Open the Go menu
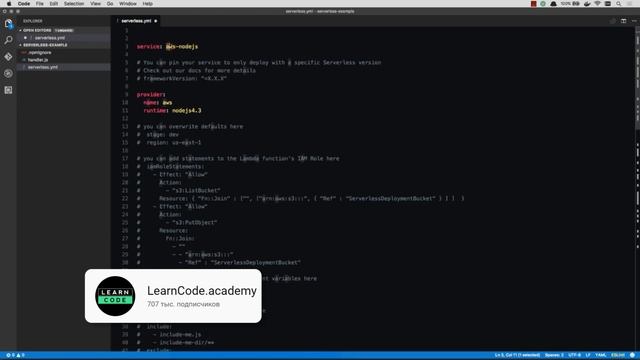640x360 pixels. coord(110,4)
